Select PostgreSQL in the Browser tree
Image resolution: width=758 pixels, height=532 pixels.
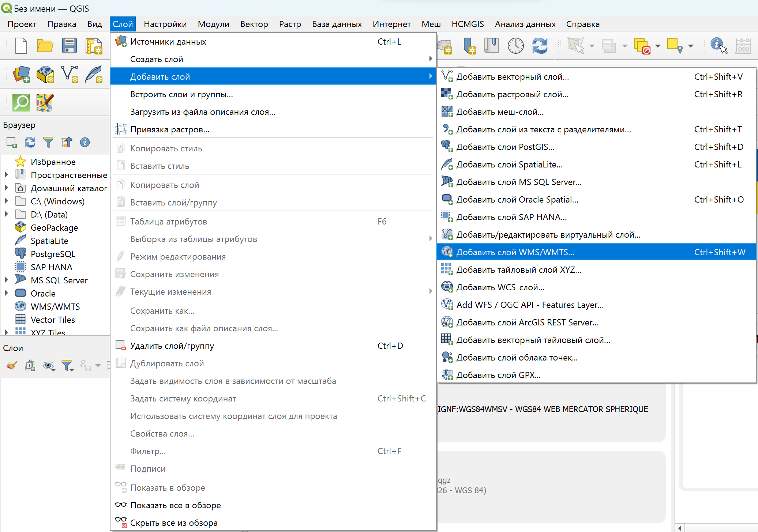[53, 254]
